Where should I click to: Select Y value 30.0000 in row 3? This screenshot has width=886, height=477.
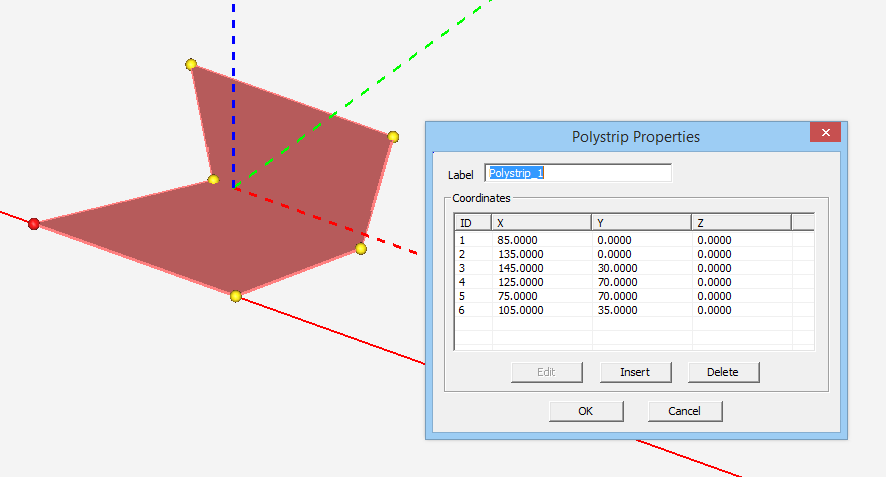pos(617,268)
